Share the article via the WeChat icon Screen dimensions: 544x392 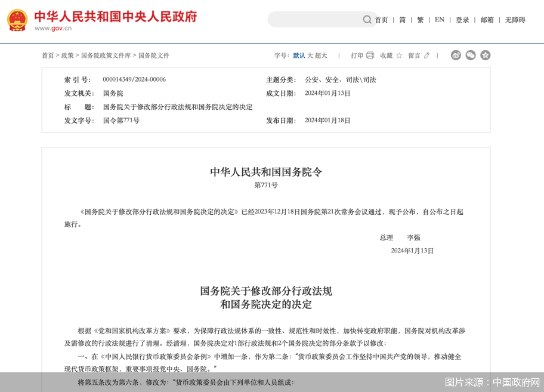pos(471,55)
